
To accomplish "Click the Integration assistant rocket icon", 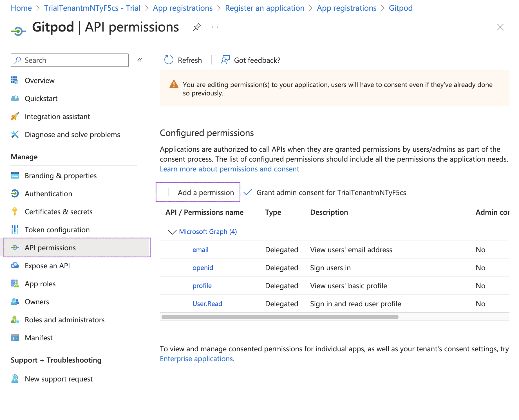I will tap(15, 117).
